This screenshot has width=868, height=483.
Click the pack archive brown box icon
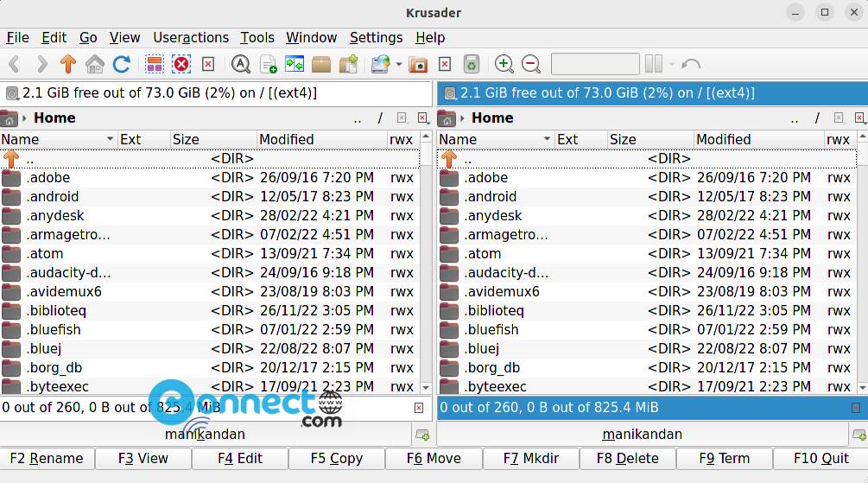321,64
